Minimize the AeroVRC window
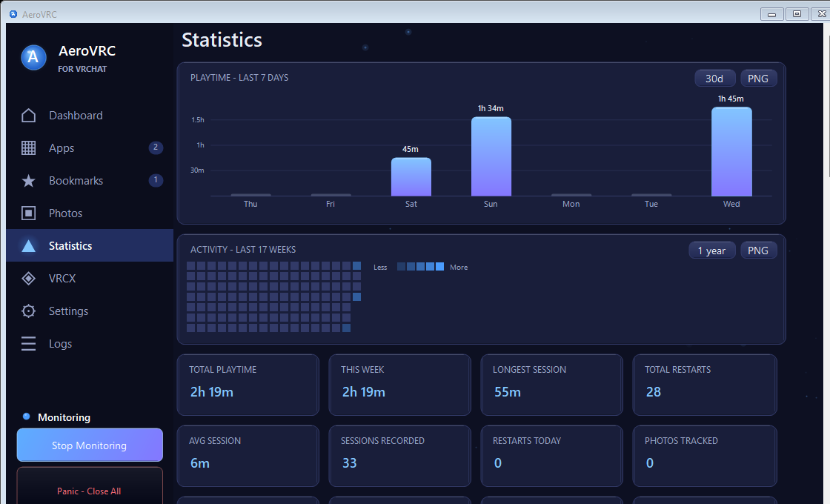 (771, 14)
